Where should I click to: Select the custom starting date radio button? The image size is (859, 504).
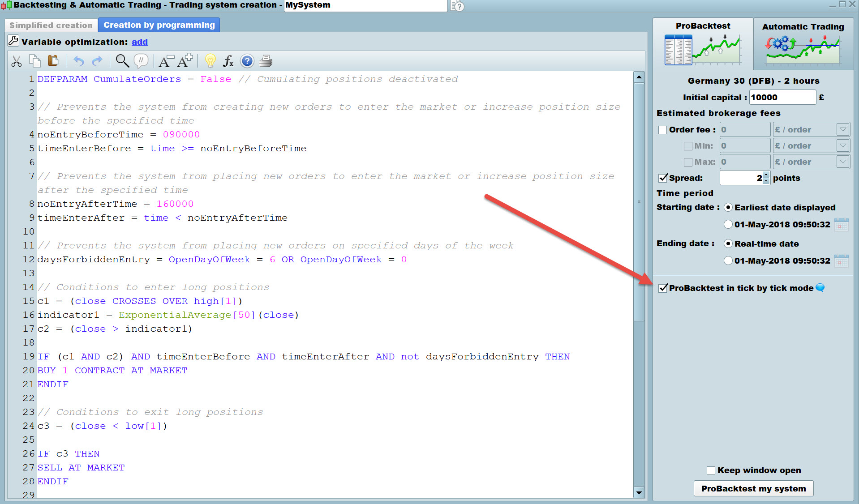[728, 224]
